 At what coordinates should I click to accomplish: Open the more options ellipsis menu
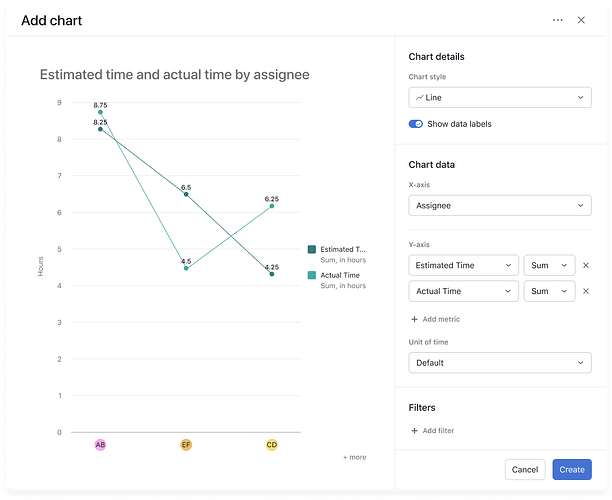558,20
